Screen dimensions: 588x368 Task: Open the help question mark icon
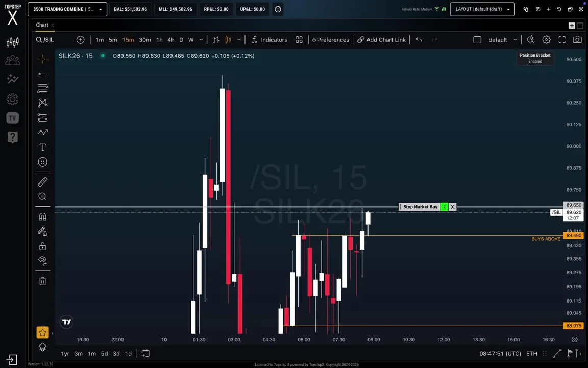[x=12, y=137]
